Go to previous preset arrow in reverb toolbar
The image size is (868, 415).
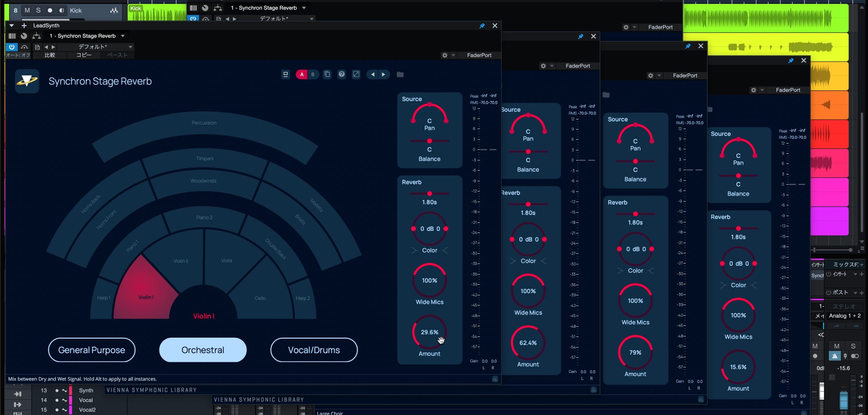point(373,75)
